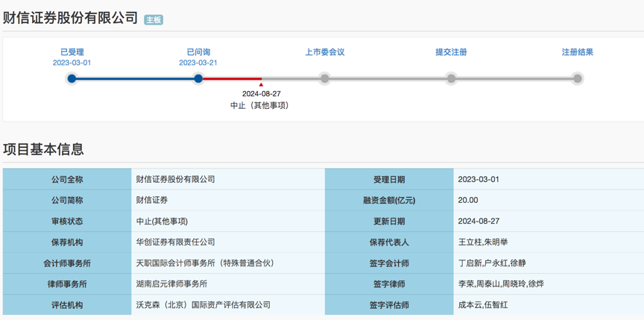This screenshot has height=320, width=644.
Task: Click the 签字律师 header cell
Action: pyautogui.click(x=389, y=284)
